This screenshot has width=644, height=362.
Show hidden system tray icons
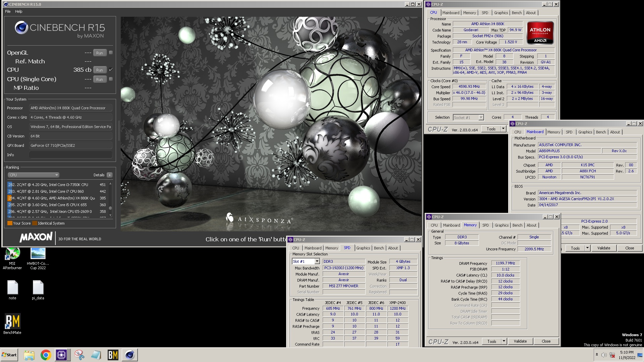(x=597, y=355)
